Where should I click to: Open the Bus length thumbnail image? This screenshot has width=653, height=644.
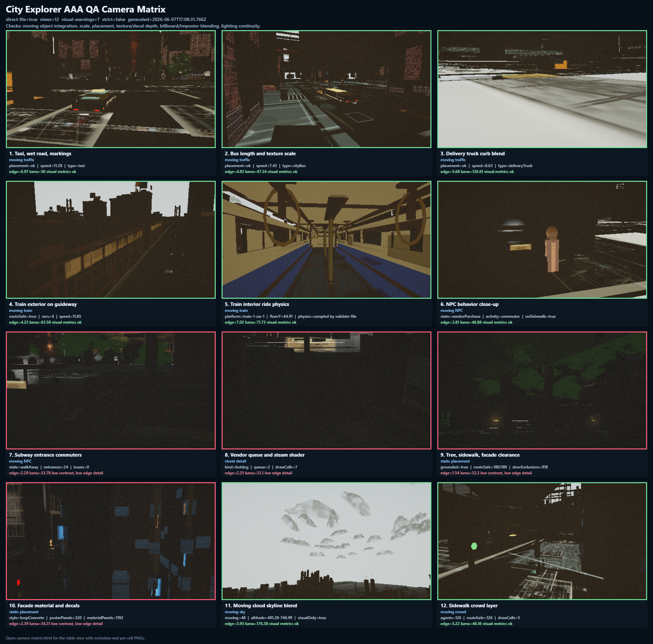click(326, 89)
